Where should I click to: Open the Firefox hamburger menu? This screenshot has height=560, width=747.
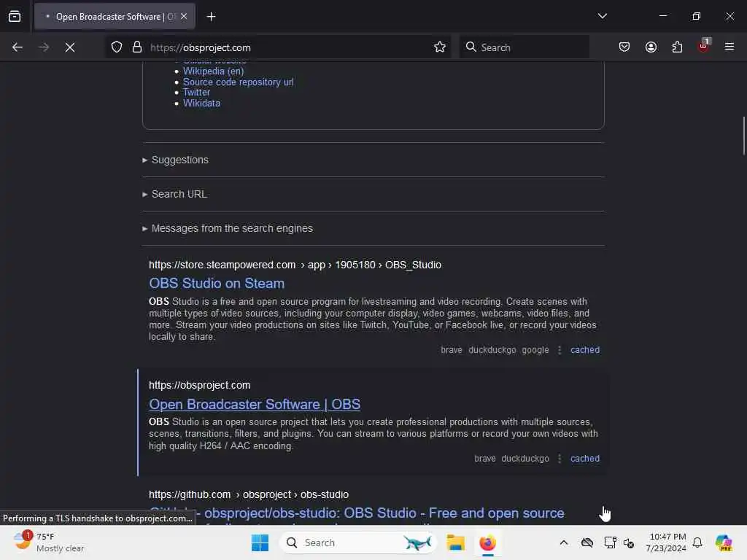click(x=729, y=47)
